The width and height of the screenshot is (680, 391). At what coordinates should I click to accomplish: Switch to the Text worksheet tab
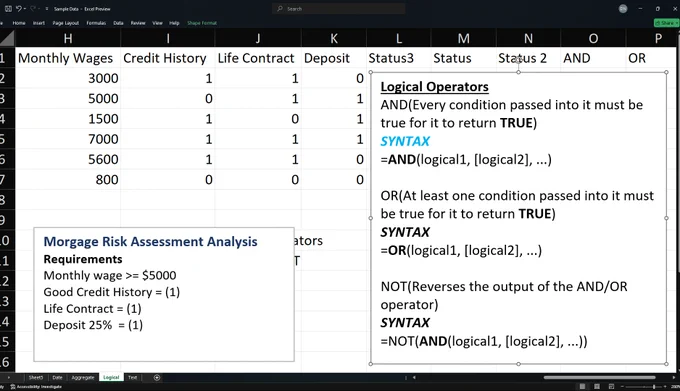pos(132,378)
